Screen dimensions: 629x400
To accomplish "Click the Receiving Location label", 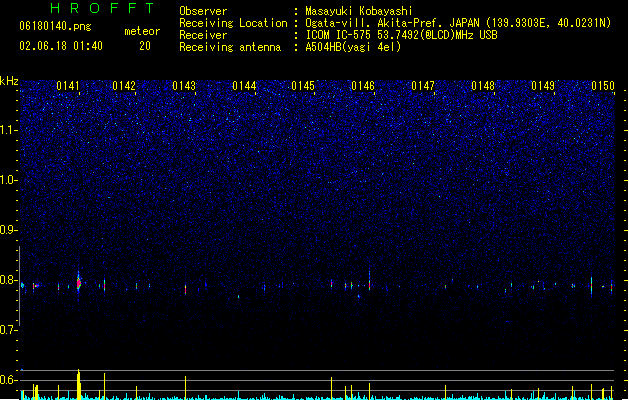I will (233, 23).
